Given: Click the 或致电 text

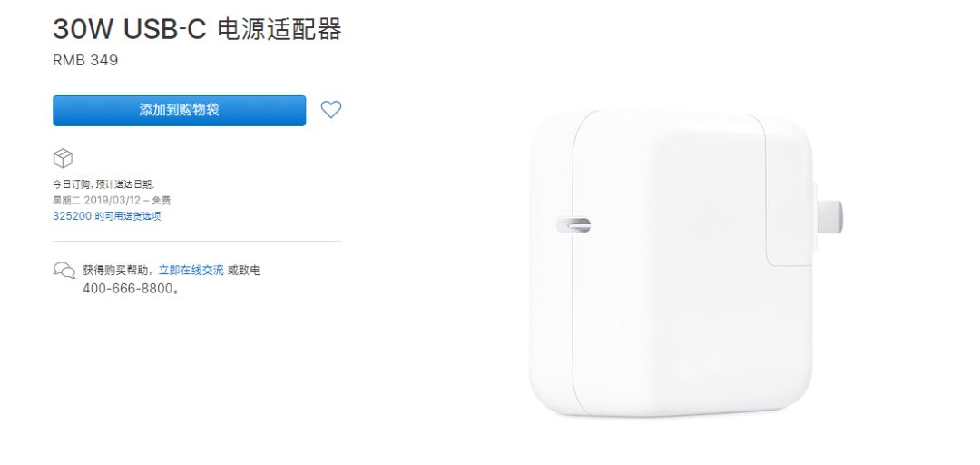Looking at the screenshot, I should tap(244, 271).
